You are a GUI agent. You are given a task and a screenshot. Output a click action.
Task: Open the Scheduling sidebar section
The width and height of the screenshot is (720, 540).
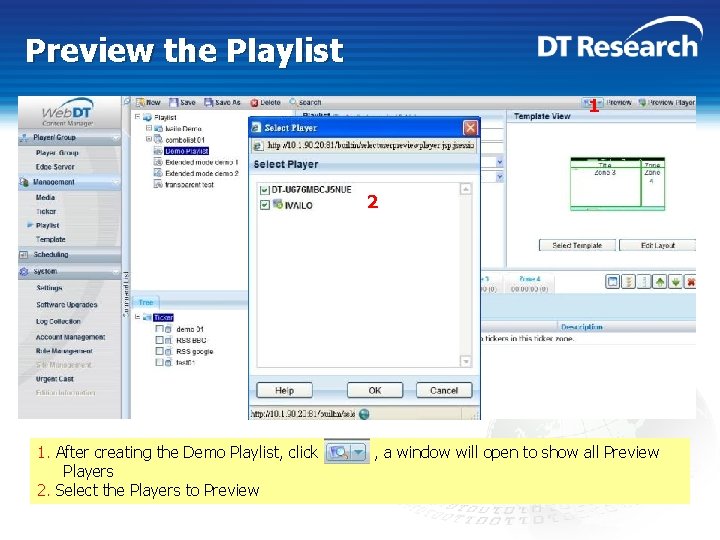tap(69, 254)
